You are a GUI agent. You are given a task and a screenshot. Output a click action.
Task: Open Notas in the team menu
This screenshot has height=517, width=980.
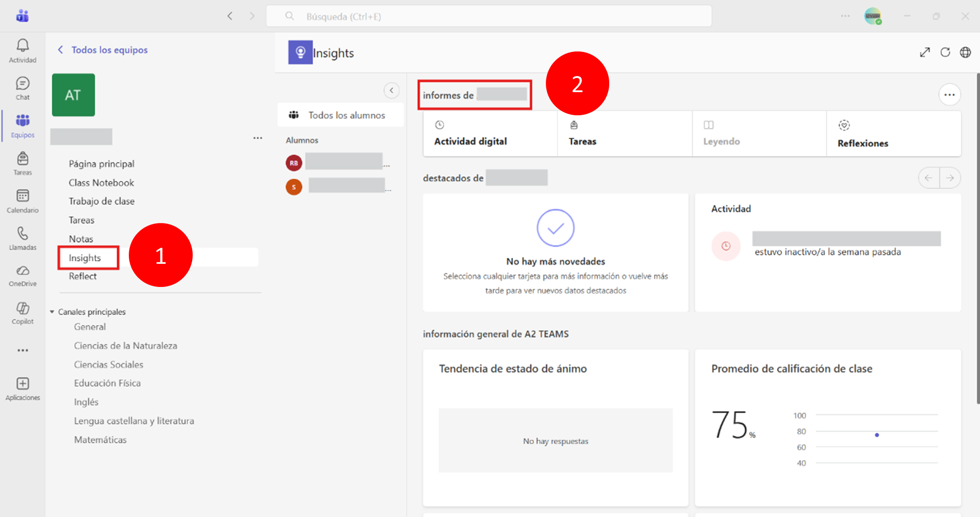[81, 239]
